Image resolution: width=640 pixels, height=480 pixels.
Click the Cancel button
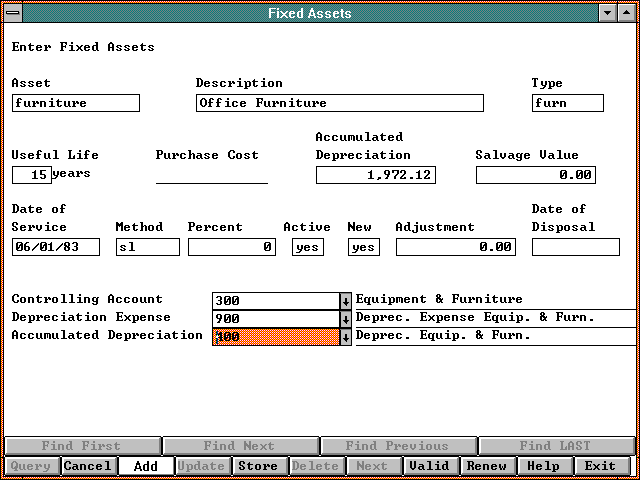[x=88, y=466]
